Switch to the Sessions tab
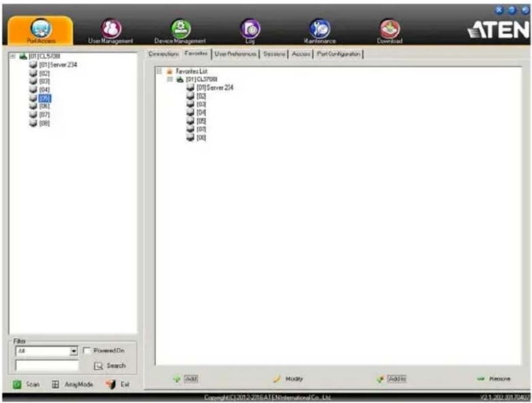This screenshot has height=403, width=532. pos(274,54)
